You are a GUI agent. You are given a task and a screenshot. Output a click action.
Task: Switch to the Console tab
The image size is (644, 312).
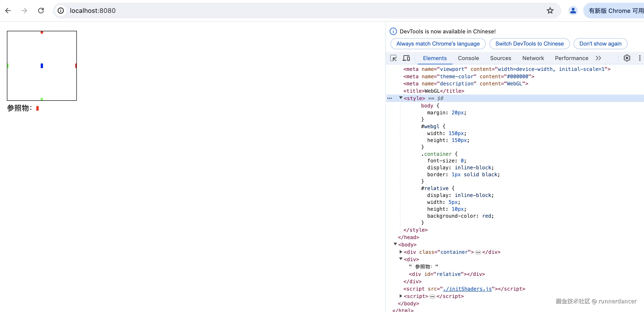[x=468, y=58]
